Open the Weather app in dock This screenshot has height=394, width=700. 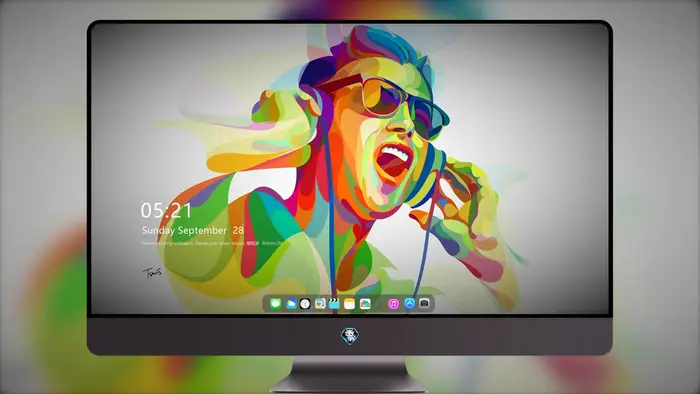click(x=291, y=304)
